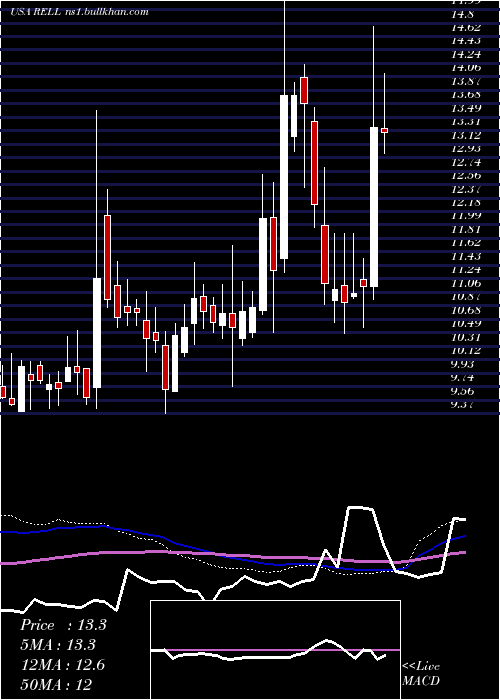Click the MACD inset chart box
Image resolution: width=500 pixels, height=700 pixels.
pos(275,650)
